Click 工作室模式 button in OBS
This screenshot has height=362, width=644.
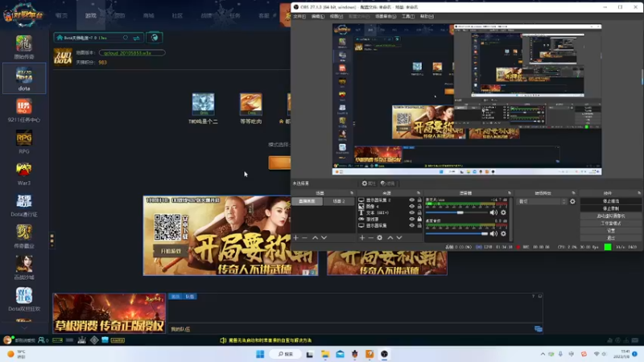(611, 224)
